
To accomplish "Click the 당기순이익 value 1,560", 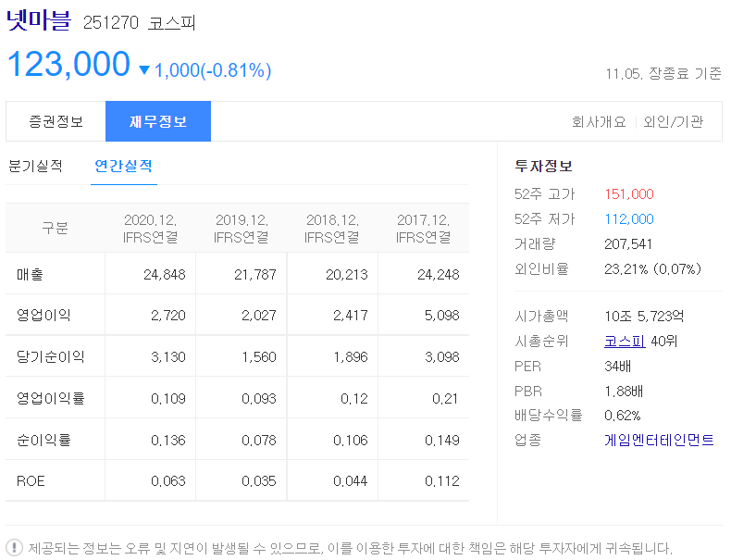I will pyautogui.click(x=259, y=357).
